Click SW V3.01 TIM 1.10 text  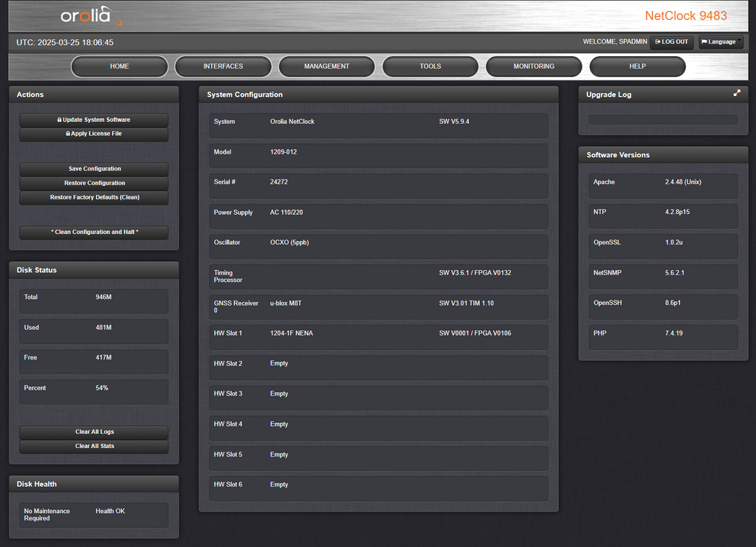click(467, 303)
